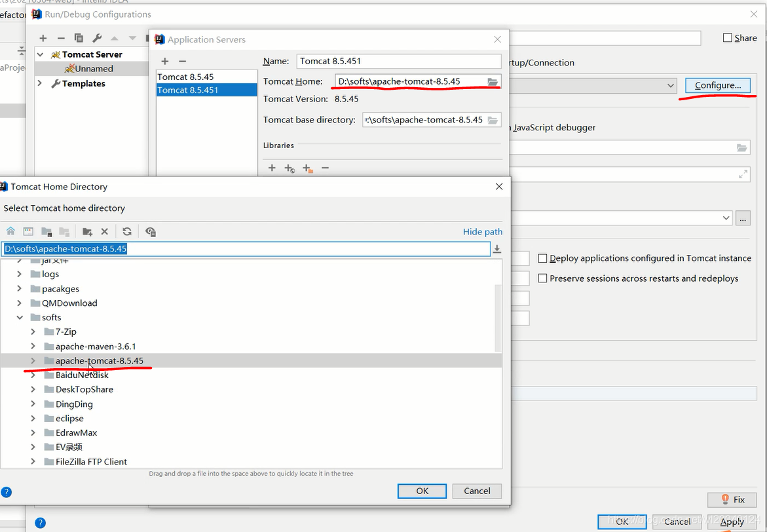Expand the apache-maven-3.6.1 folder
Screen dimensions: 767x532
coord(33,346)
